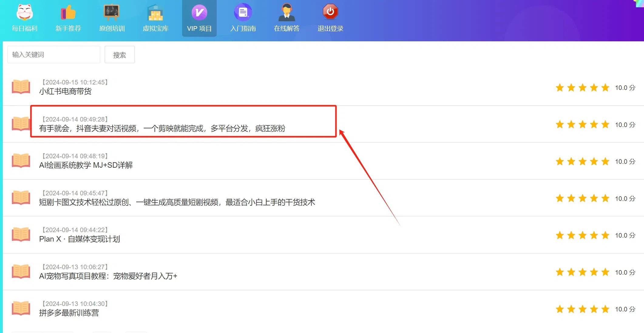Image resolution: width=644 pixels, height=333 pixels.
Task: Click book icon beside 小红书电商带货
Action: click(21, 87)
